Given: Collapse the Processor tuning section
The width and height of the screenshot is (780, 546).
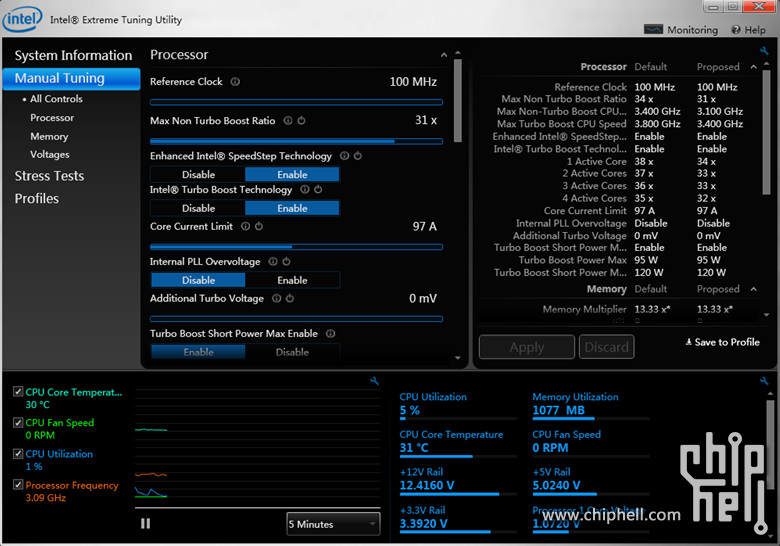Looking at the screenshot, I should (444, 55).
